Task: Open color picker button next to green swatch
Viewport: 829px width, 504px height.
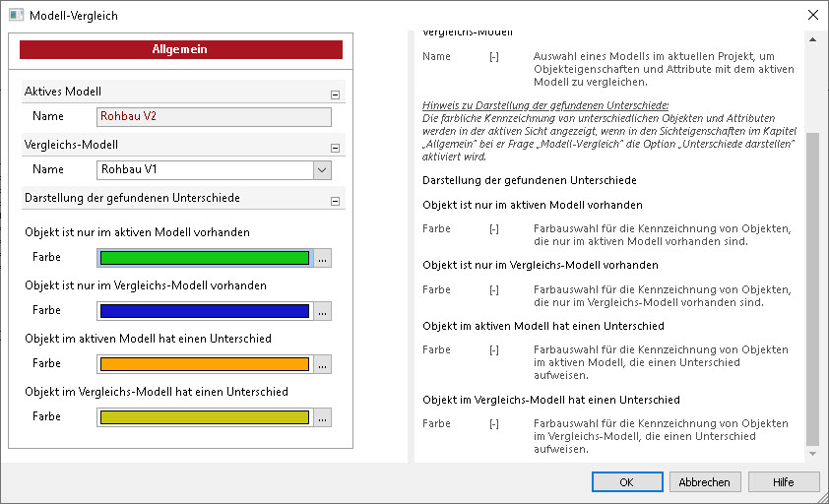Action: pos(323,258)
